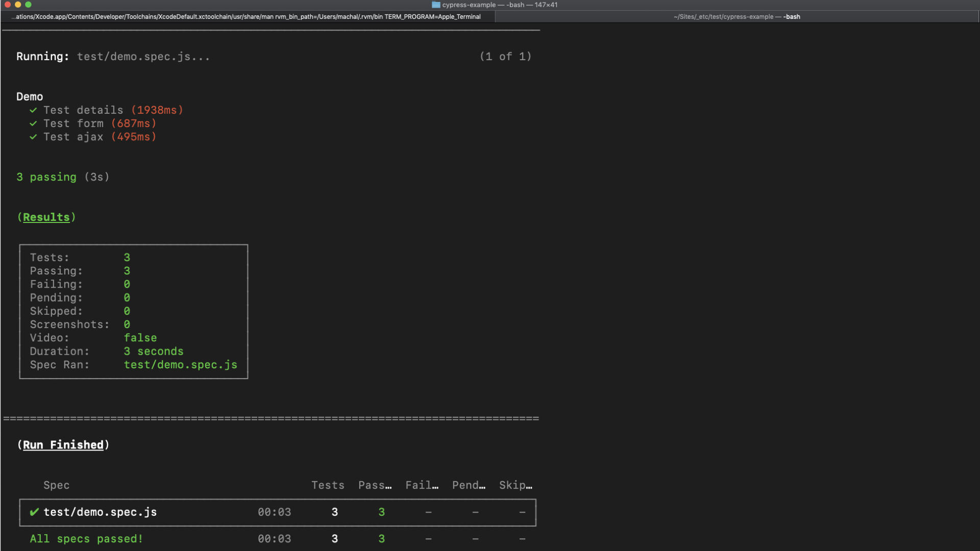Viewport: 980px width, 551px height.
Task: Click the 3 passing summary text
Action: (x=47, y=177)
